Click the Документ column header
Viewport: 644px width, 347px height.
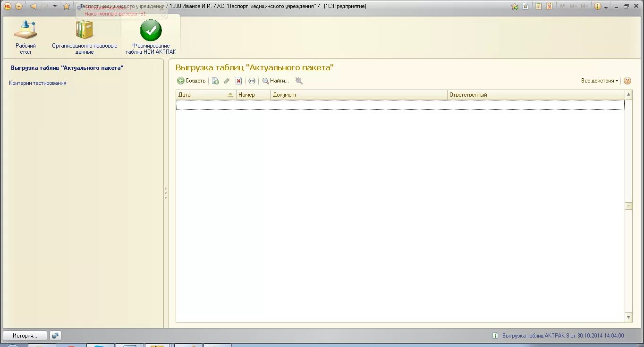coord(359,95)
